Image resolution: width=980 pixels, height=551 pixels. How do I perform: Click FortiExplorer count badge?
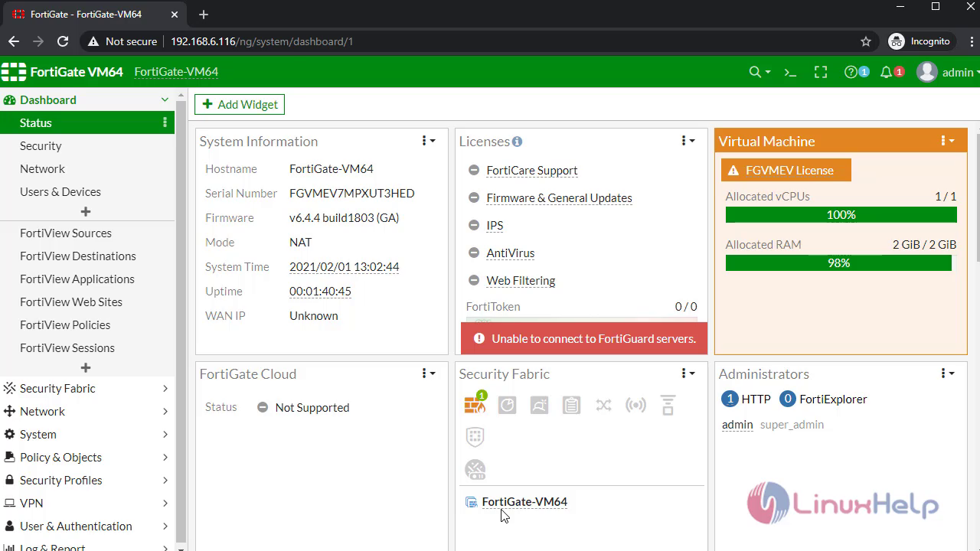click(x=787, y=399)
